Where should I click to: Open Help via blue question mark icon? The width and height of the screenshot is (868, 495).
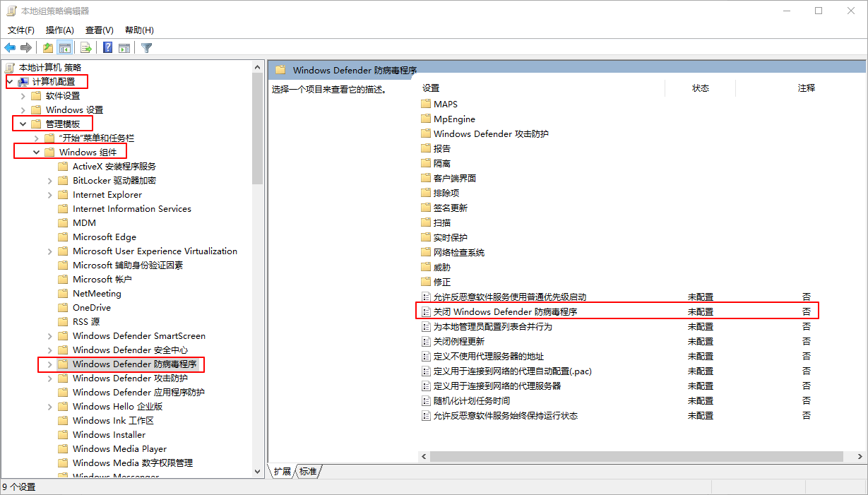coord(108,48)
